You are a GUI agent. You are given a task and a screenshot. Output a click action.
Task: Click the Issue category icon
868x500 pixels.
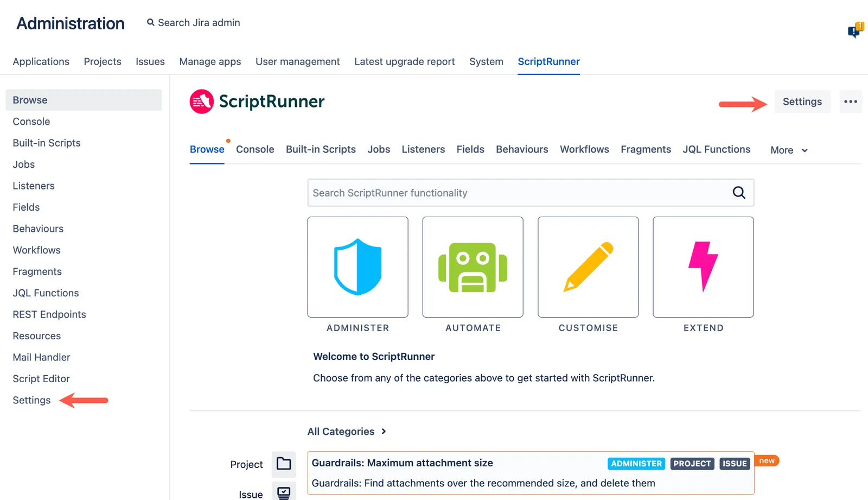[284, 492]
